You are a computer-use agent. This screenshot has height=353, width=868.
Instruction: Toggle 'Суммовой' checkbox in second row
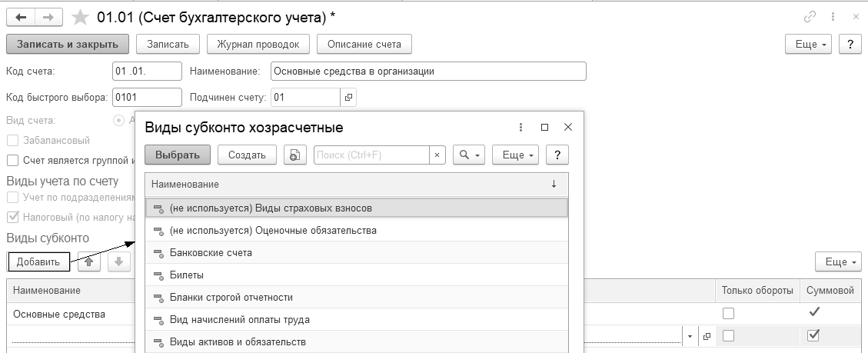point(813,336)
